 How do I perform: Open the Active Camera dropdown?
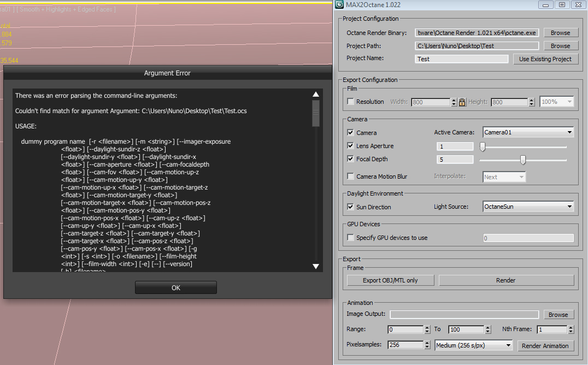[528, 132]
